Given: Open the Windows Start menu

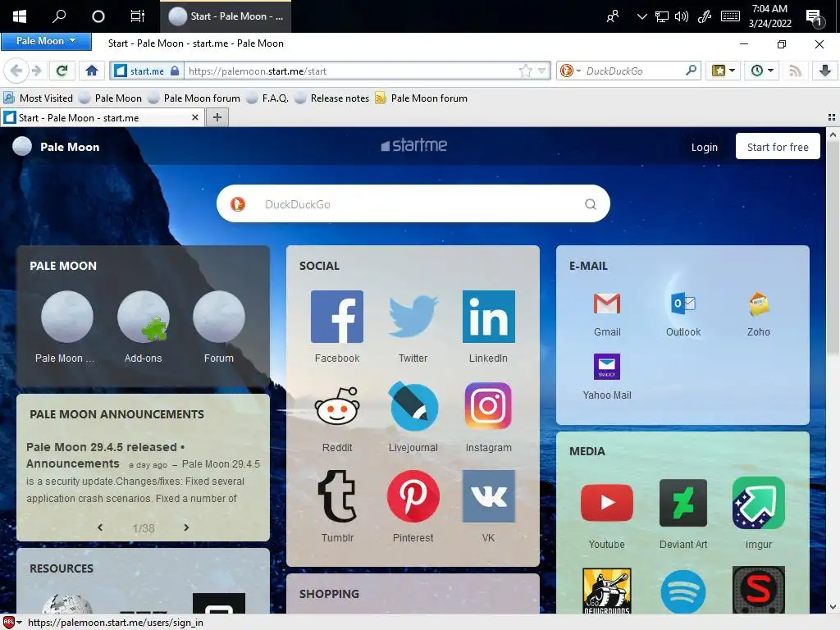Looking at the screenshot, I should [20, 16].
